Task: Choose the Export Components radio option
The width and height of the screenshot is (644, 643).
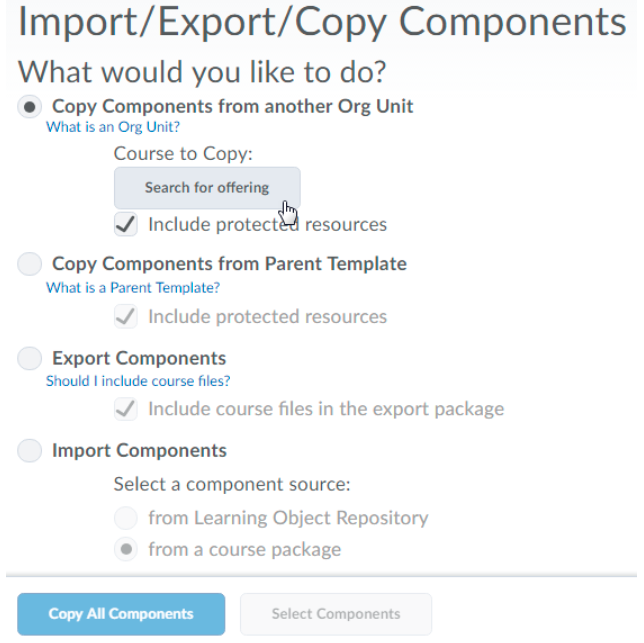Action: click(x=30, y=358)
